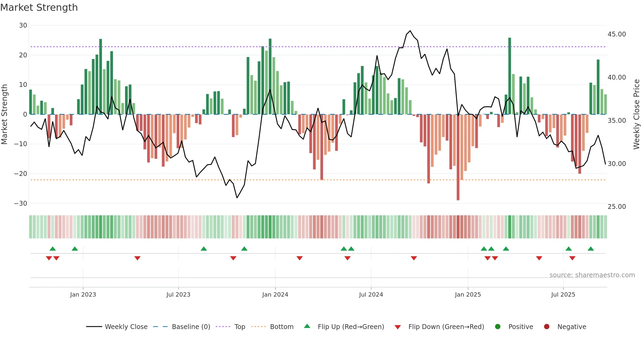
Task: Click the red Flip Down triangle in legend
Action: pyautogui.click(x=398, y=327)
